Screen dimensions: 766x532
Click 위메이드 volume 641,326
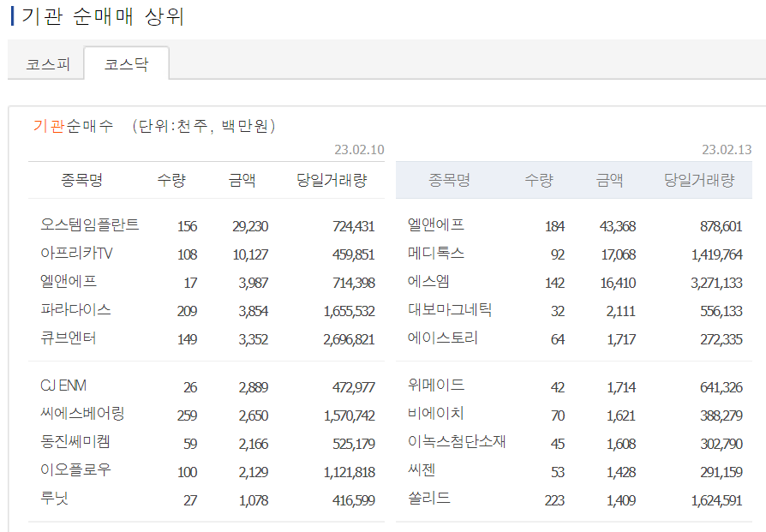pos(721,388)
